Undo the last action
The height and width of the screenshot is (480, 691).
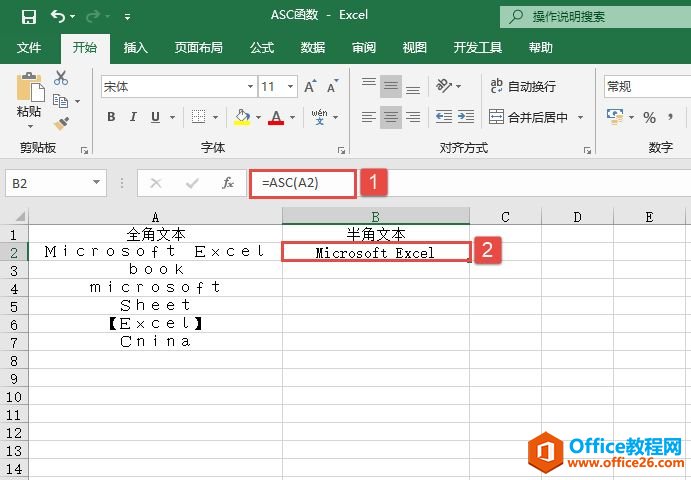click(58, 16)
